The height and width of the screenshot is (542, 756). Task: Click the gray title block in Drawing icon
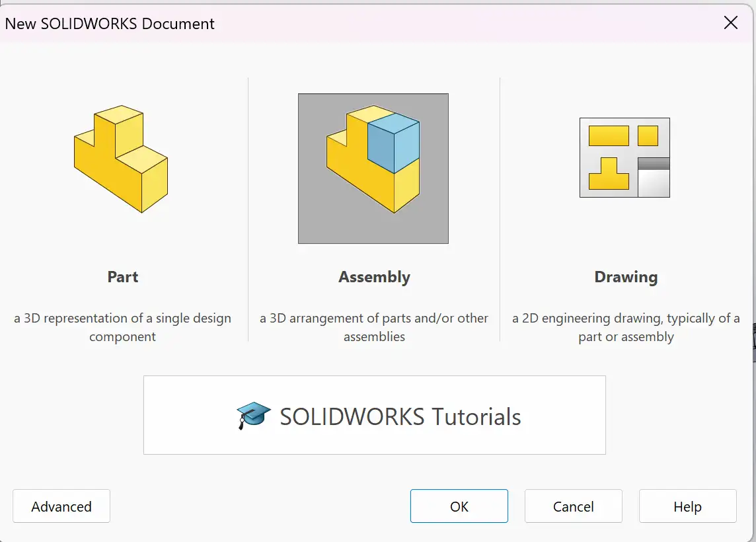tap(654, 176)
